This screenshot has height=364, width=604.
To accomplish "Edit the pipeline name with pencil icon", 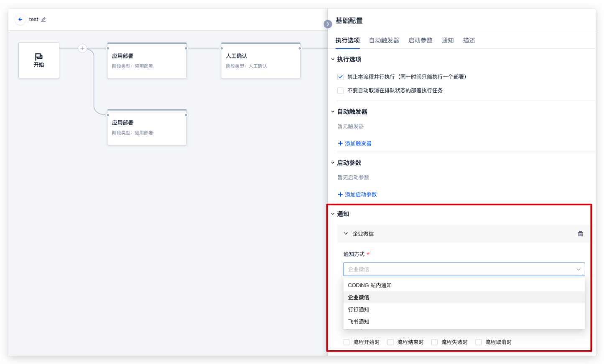I will (43, 20).
